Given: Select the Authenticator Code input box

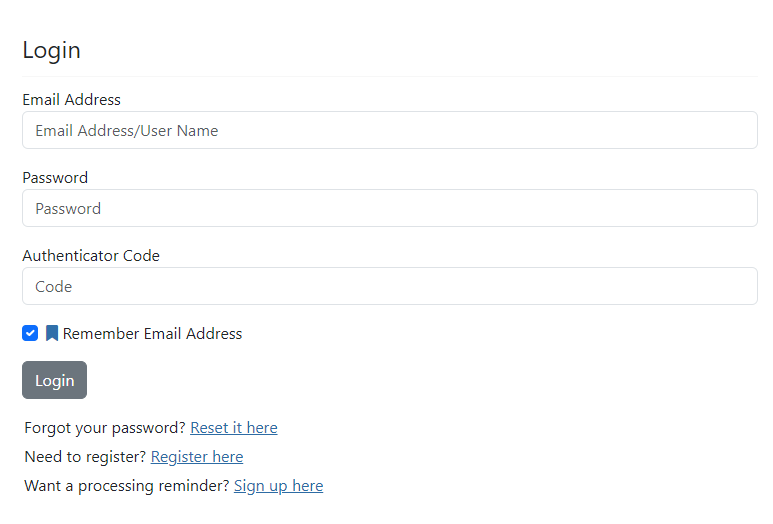Looking at the screenshot, I should pyautogui.click(x=389, y=286).
